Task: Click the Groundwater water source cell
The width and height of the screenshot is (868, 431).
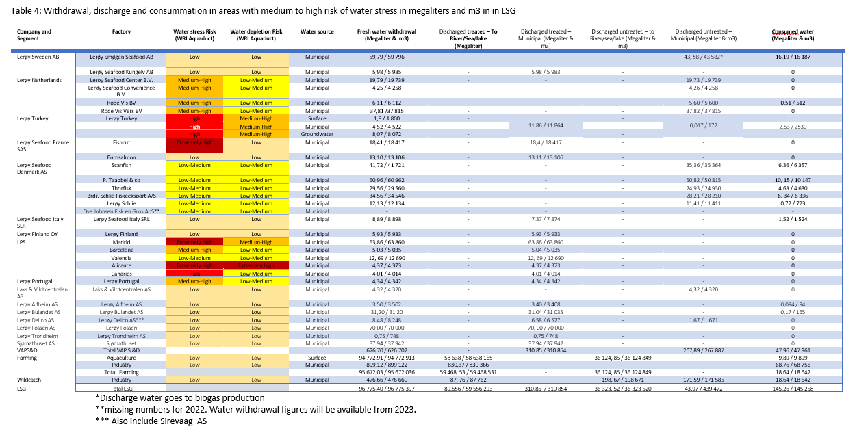Action: (317, 135)
